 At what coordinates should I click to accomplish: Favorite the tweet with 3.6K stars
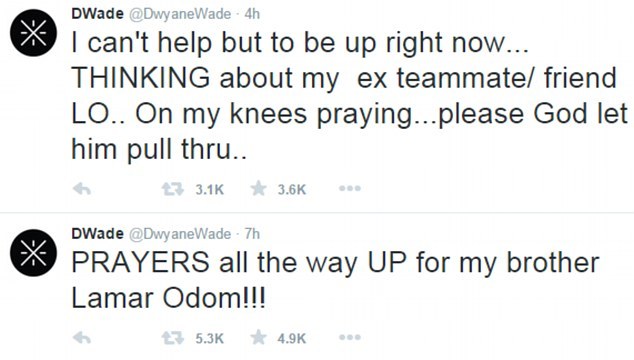258,188
